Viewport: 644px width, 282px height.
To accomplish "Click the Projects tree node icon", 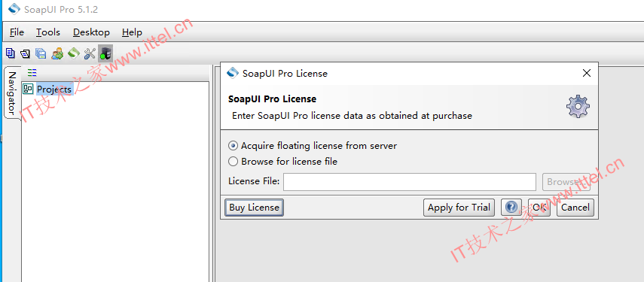I will [x=28, y=89].
